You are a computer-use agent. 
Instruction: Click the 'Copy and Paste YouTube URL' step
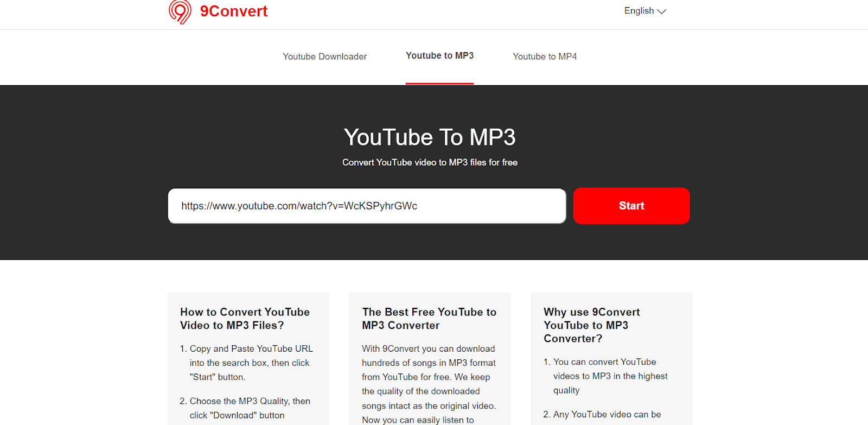pyautogui.click(x=247, y=363)
